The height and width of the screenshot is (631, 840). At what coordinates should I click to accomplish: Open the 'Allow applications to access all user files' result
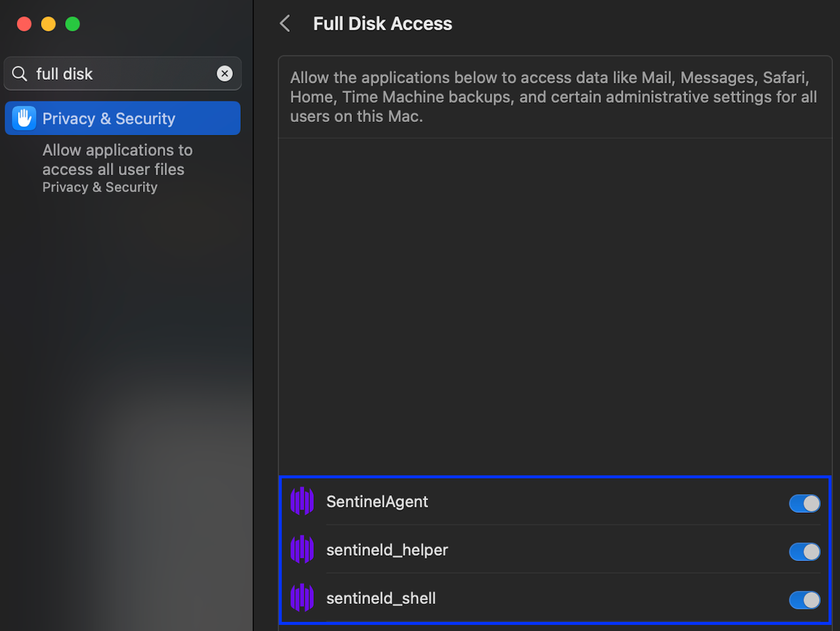point(117,169)
